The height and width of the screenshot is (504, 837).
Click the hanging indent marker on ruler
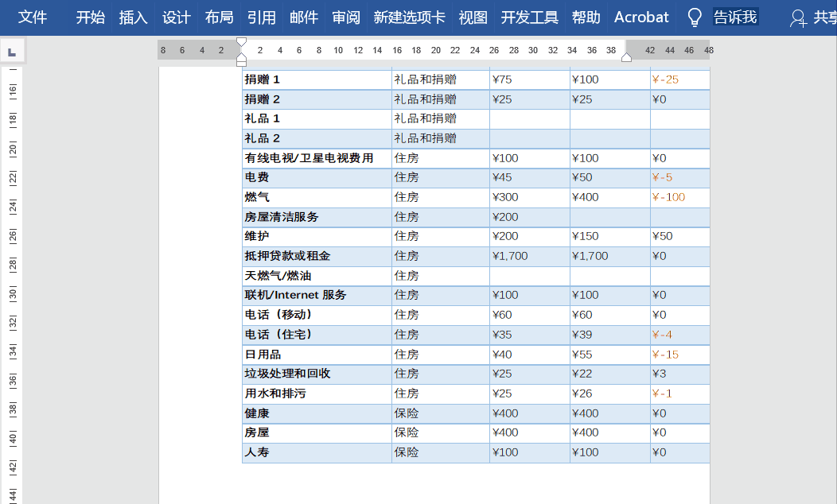[x=241, y=56]
